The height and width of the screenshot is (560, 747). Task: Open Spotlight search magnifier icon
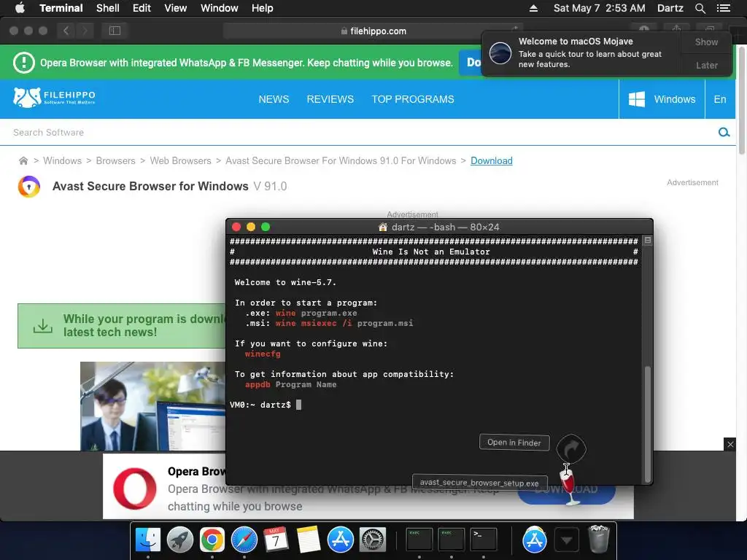tap(700, 8)
